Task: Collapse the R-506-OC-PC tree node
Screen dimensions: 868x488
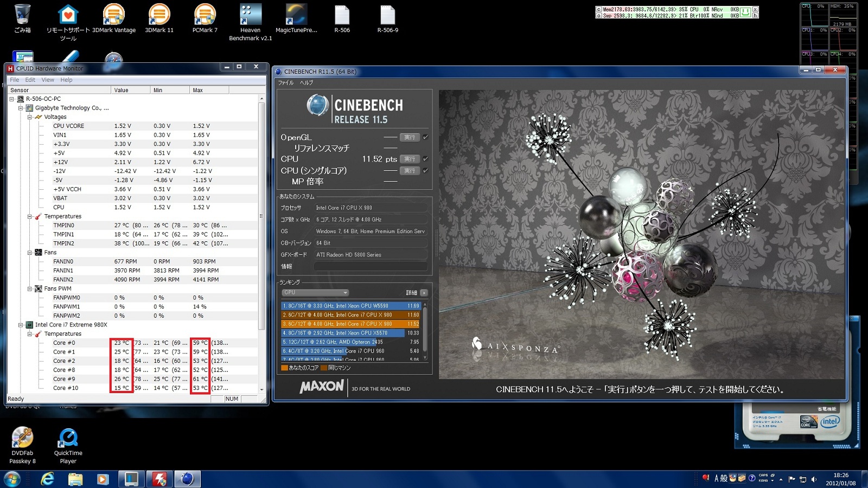Action: [12, 99]
